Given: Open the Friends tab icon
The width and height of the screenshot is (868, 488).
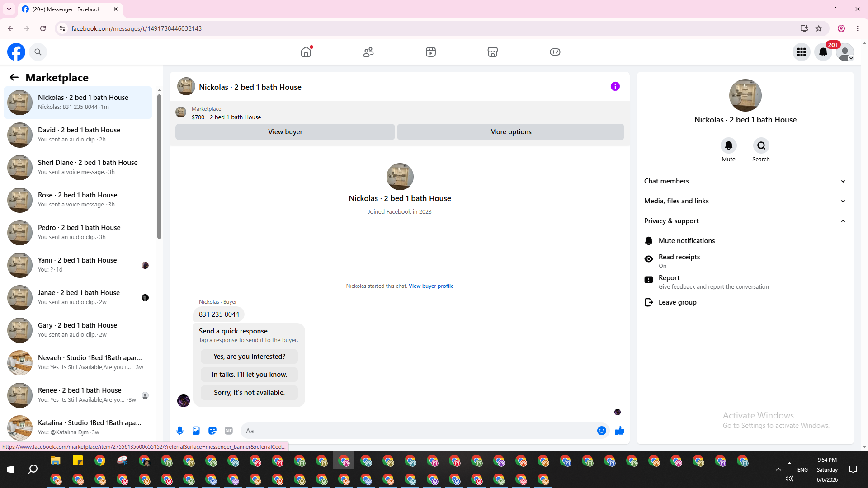Looking at the screenshot, I should pos(368,52).
